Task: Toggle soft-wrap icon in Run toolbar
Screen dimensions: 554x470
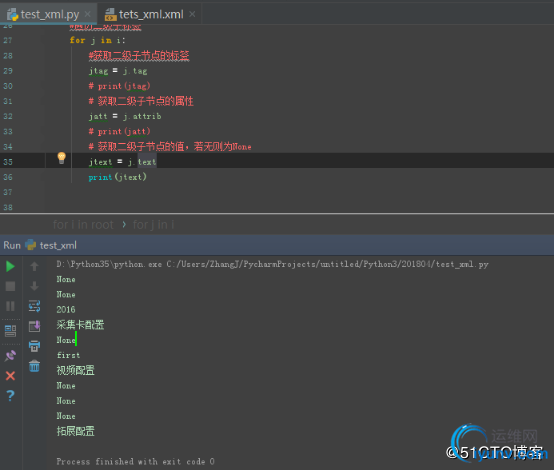Action: pos(34,306)
